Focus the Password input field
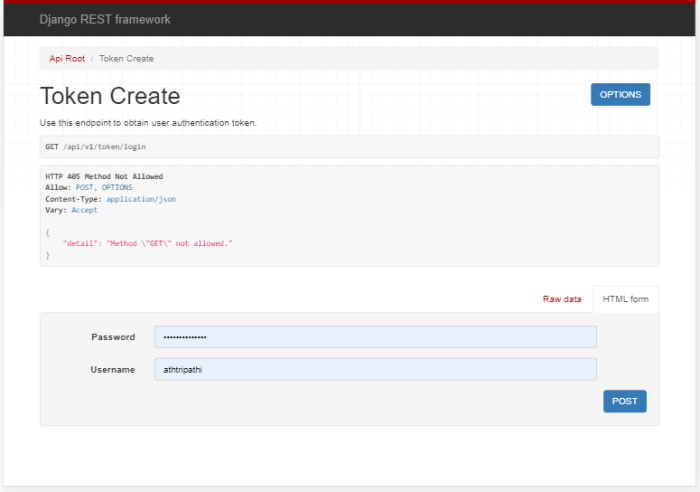This screenshot has width=700, height=492. tap(375, 337)
